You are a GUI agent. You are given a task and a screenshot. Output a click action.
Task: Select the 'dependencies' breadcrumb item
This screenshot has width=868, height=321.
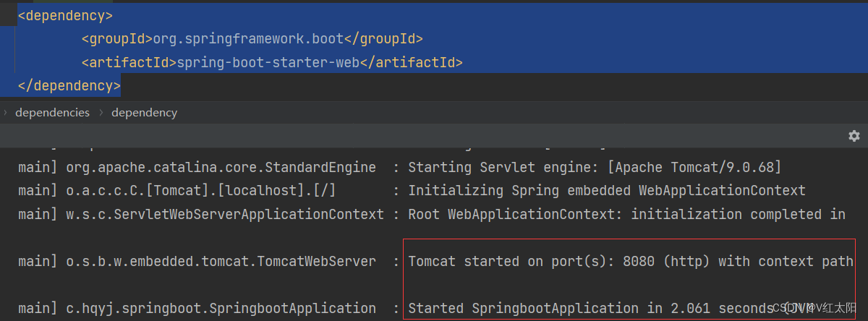[x=52, y=113]
